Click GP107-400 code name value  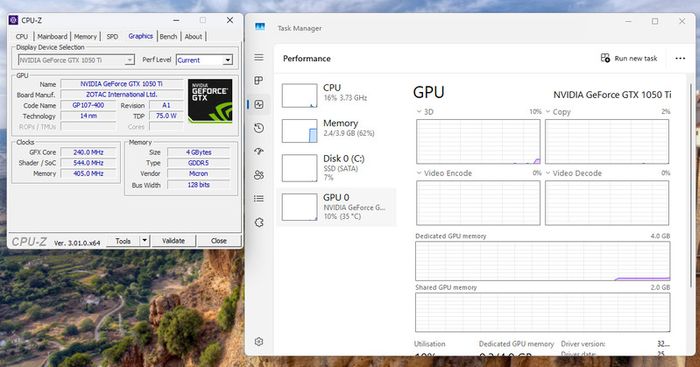click(x=88, y=105)
